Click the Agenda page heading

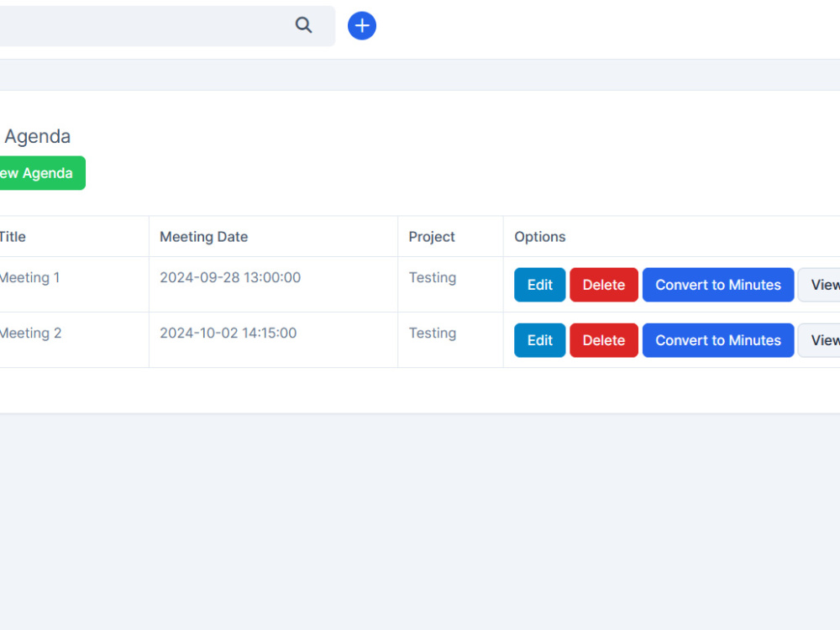coord(38,137)
